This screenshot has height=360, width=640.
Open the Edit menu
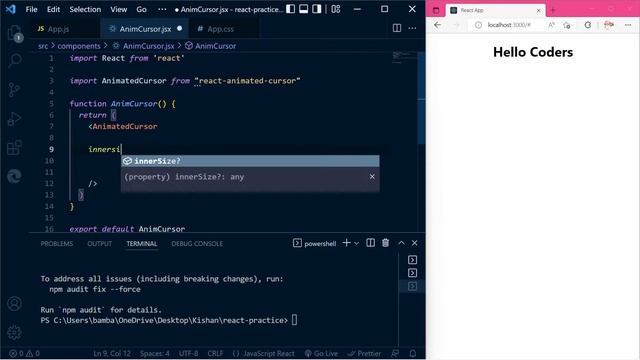(x=53, y=9)
